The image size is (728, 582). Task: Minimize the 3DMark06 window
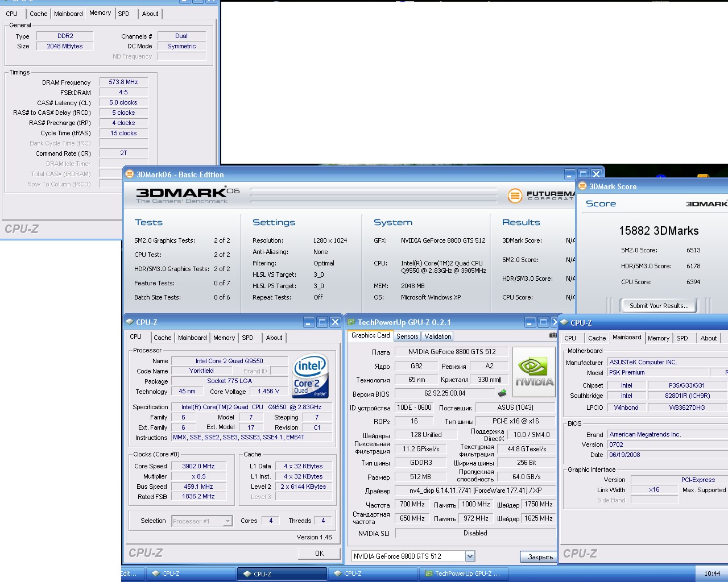click(570, 174)
